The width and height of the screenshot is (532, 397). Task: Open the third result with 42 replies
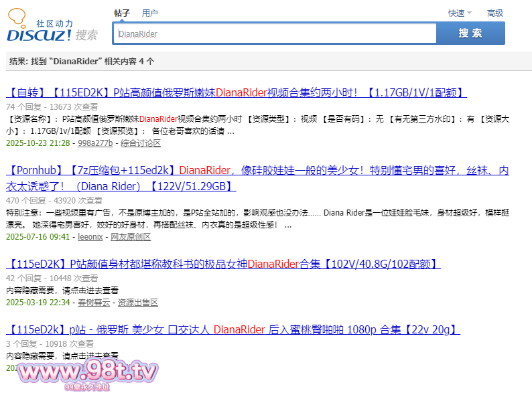pyautogui.click(x=223, y=264)
